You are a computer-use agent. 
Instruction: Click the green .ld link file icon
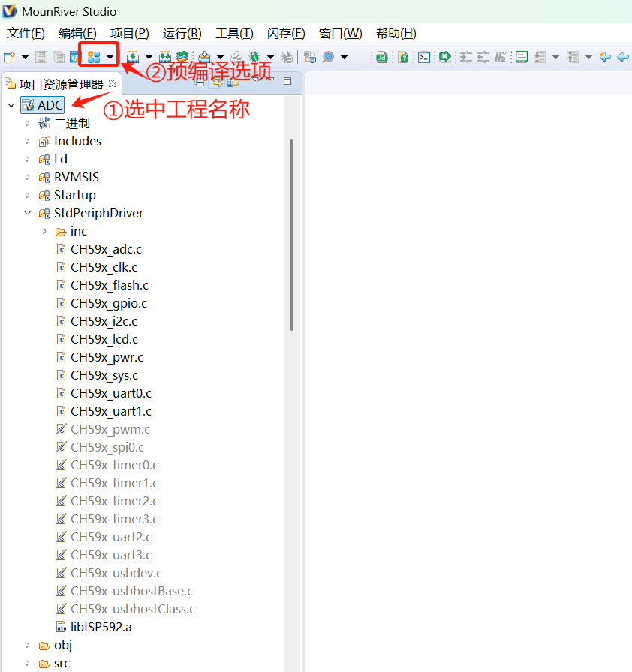pos(381,57)
